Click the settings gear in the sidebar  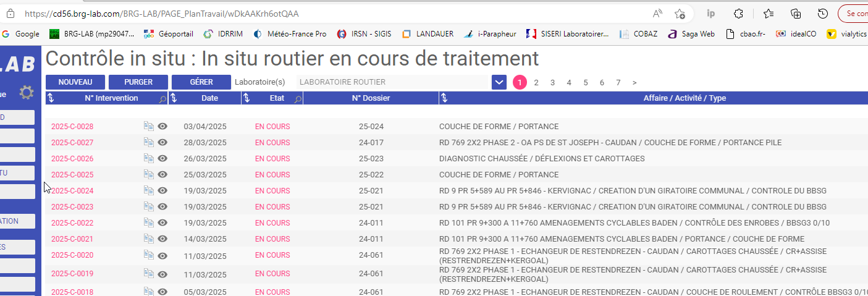[26, 93]
